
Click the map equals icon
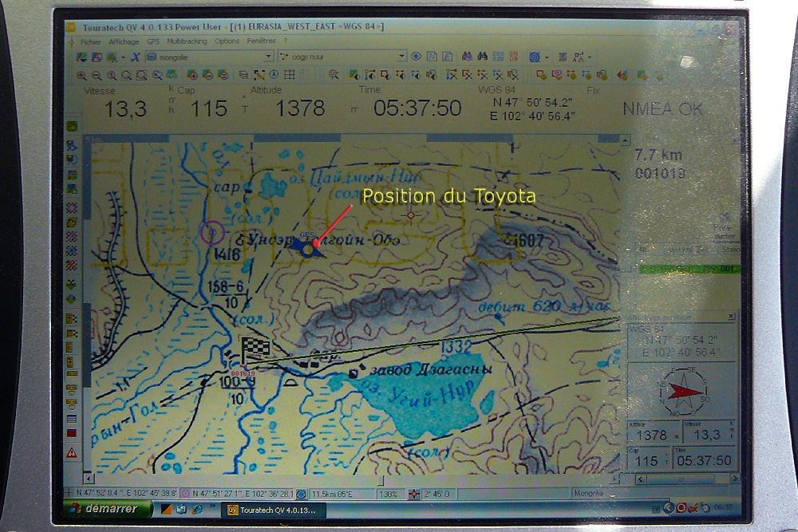pos(223,75)
